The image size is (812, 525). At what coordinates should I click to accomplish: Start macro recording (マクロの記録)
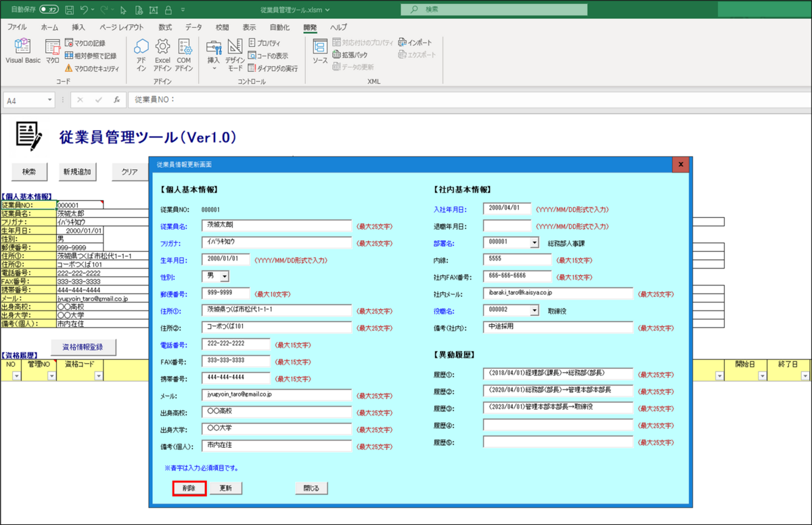(x=85, y=43)
